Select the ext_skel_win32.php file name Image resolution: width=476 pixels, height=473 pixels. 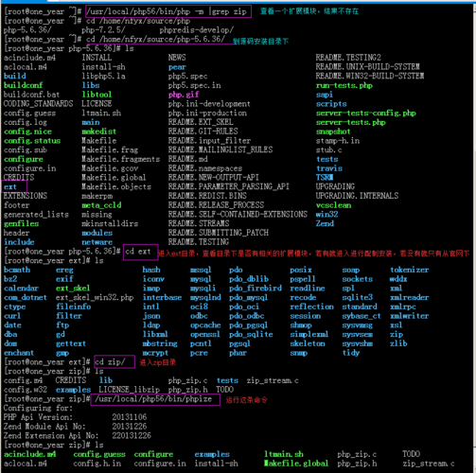point(95,297)
